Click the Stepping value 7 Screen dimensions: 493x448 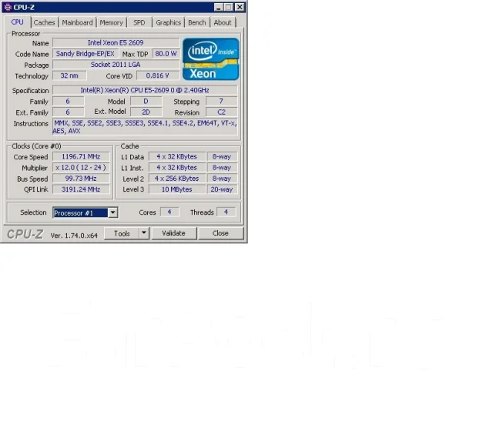coord(221,101)
